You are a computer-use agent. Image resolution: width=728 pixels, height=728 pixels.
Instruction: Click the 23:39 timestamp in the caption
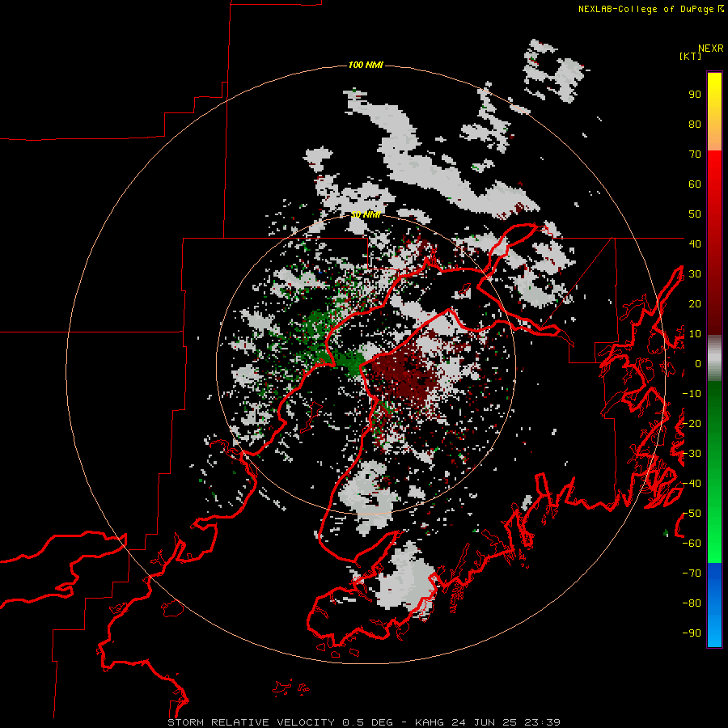click(x=542, y=722)
